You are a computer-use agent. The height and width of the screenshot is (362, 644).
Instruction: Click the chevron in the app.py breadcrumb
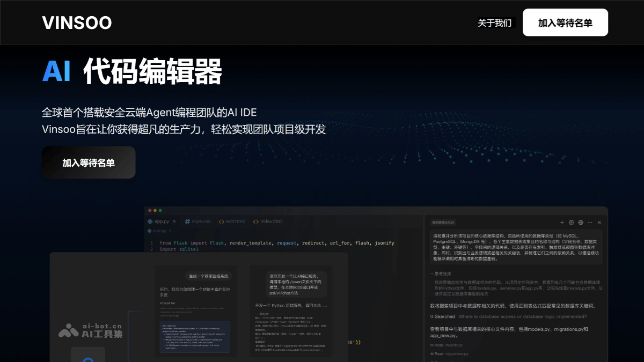click(x=170, y=231)
